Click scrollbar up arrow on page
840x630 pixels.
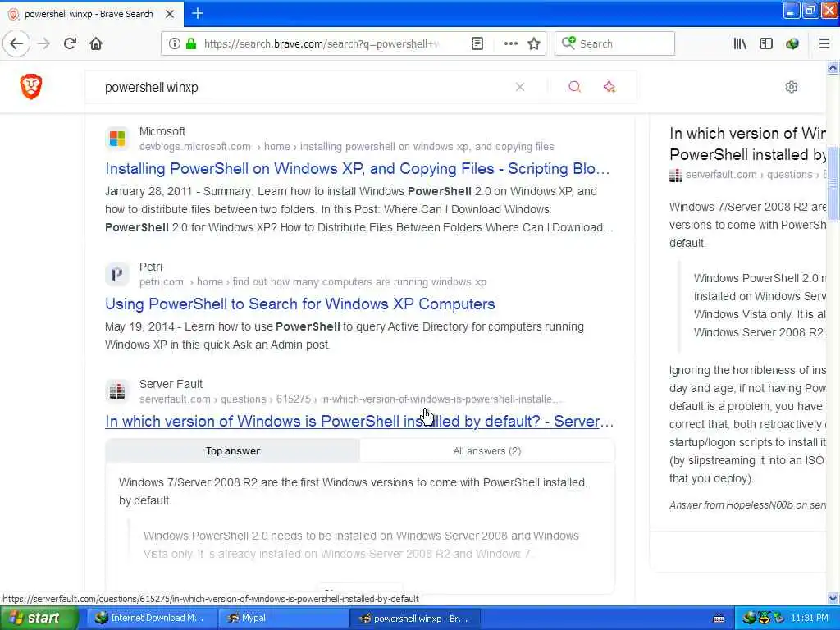click(833, 67)
